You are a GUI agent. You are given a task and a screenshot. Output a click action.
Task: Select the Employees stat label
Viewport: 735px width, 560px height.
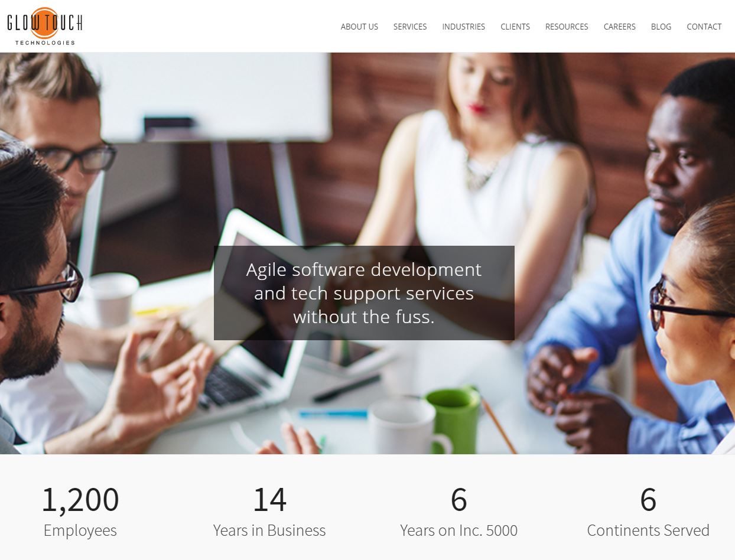tap(80, 530)
